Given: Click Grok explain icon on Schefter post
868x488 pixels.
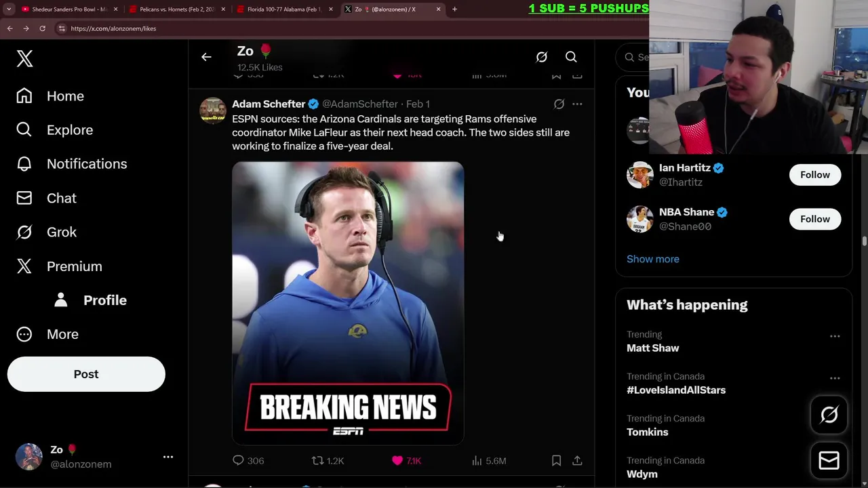Looking at the screenshot, I should click(x=559, y=104).
